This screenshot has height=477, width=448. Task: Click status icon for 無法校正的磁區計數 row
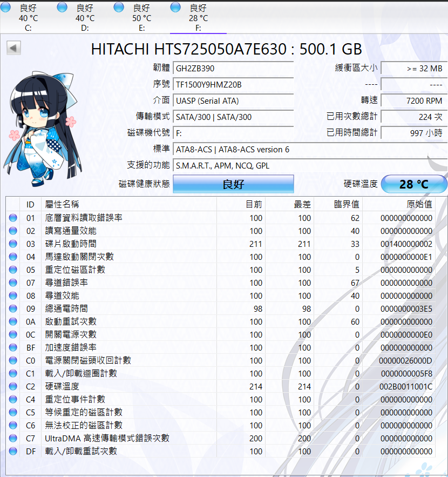coord(13,425)
